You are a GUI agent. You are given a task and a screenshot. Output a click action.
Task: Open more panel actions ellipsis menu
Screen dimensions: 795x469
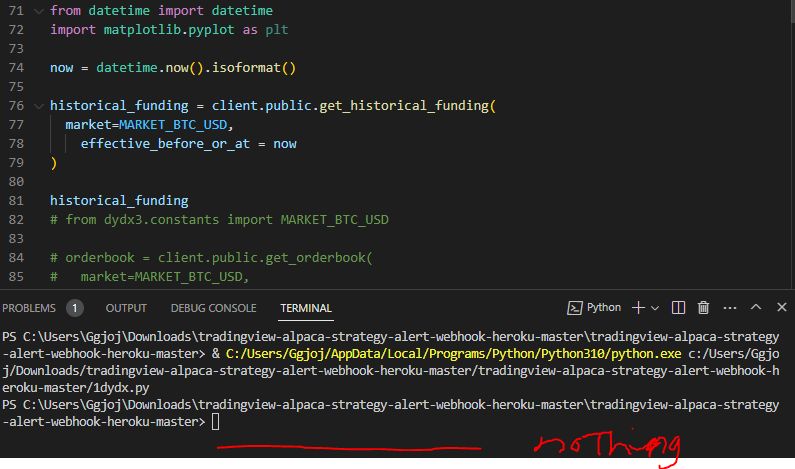[x=730, y=308]
